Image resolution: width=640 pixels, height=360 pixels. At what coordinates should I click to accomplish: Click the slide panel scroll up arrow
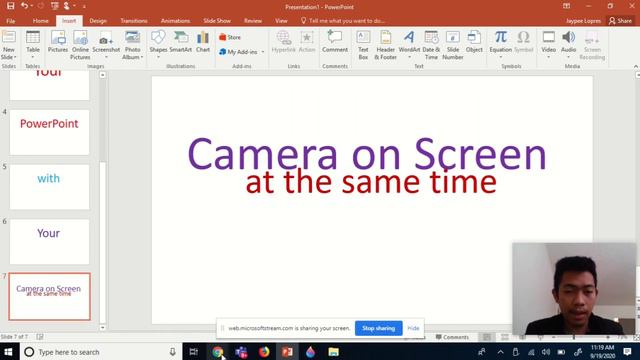pyautogui.click(x=102, y=75)
